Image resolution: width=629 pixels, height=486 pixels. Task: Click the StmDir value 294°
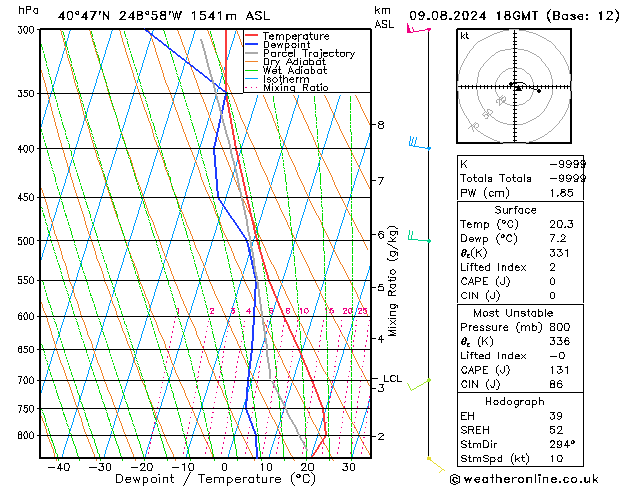point(562,445)
